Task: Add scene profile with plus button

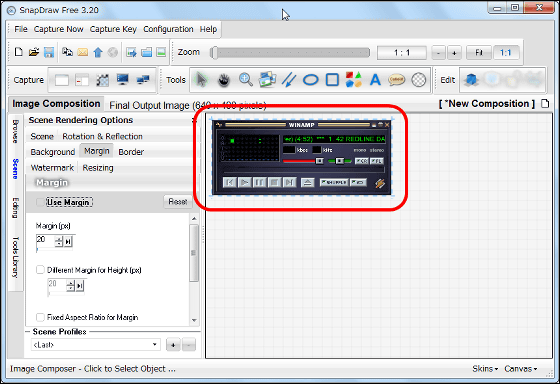Action: pos(173,345)
